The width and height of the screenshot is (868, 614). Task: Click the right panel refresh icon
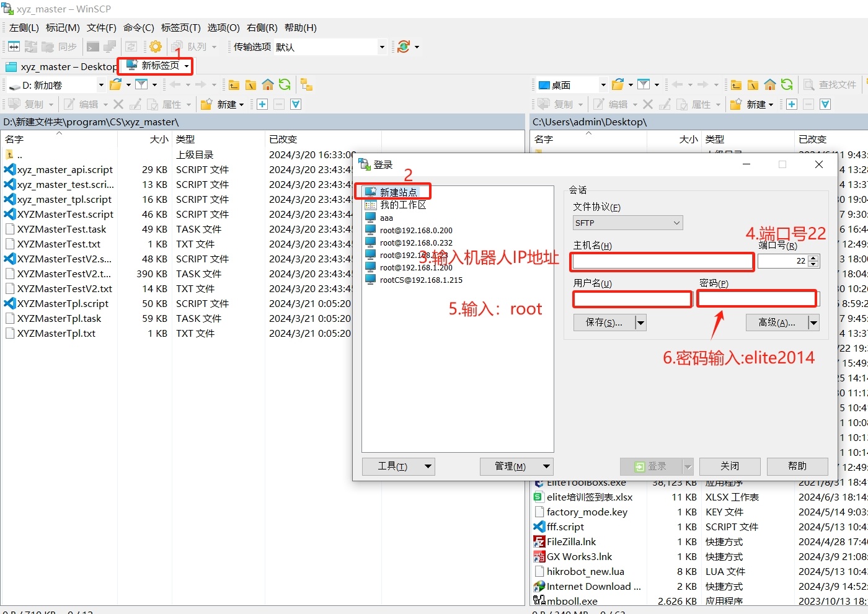(787, 85)
